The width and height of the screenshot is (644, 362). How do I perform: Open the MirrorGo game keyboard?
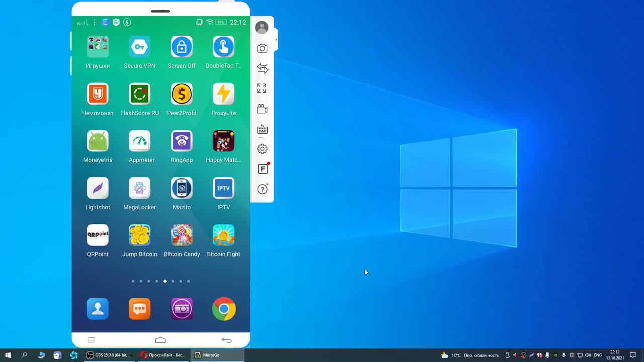(262, 129)
